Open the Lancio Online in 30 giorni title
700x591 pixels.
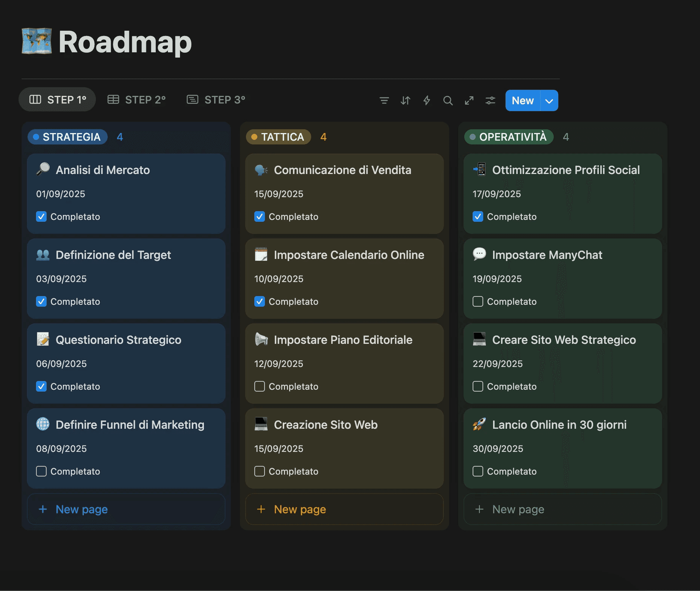[559, 425]
